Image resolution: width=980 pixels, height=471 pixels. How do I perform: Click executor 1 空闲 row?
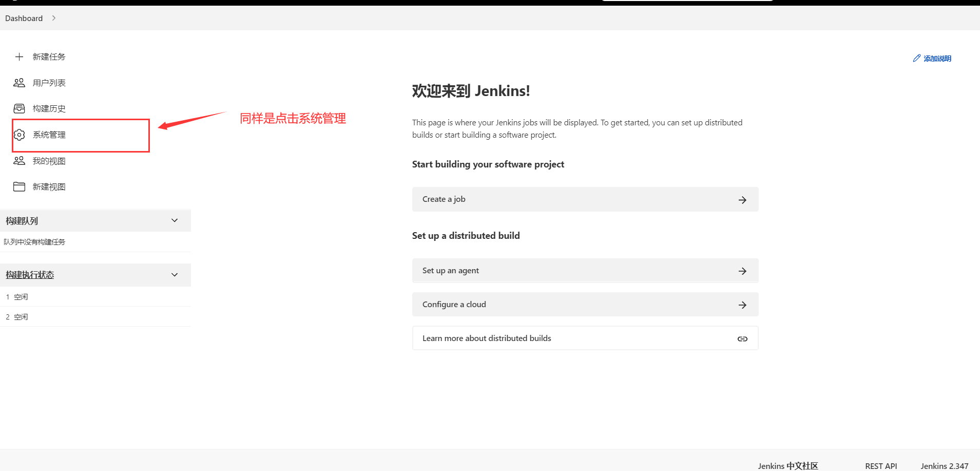tap(95, 297)
